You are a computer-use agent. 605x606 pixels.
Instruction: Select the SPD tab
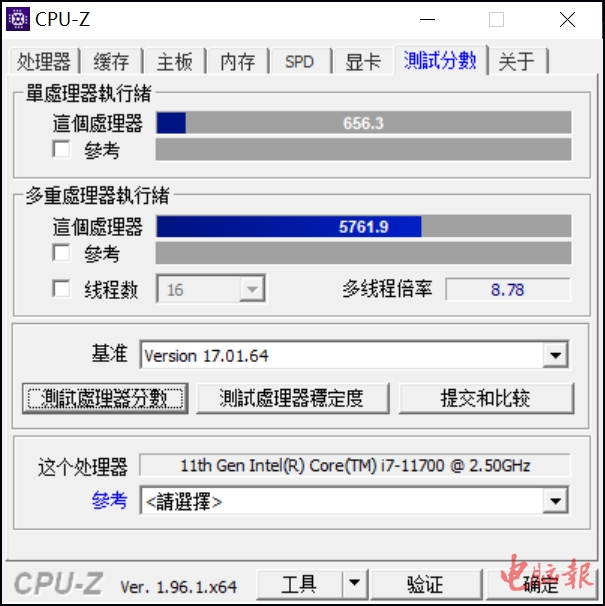(x=300, y=61)
